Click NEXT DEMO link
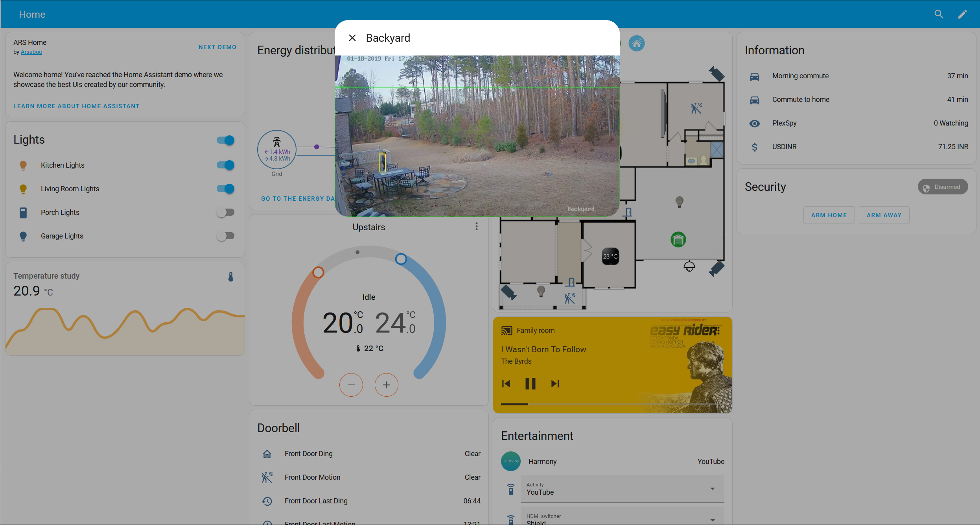980x525 pixels. 217,47
